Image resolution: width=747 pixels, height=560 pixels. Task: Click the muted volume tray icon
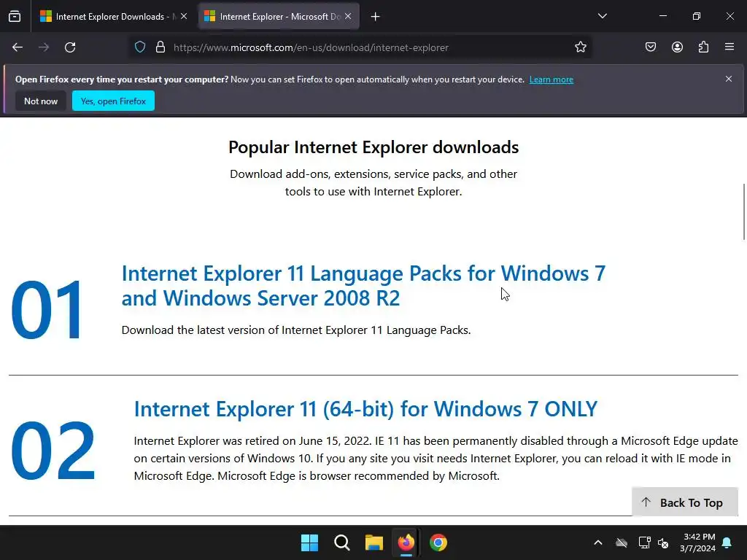point(663,542)
